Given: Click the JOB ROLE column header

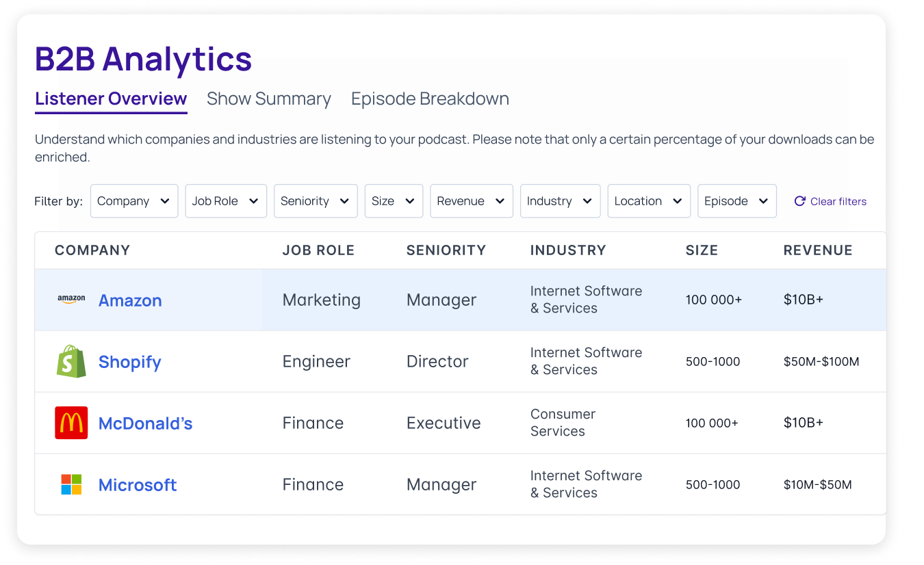Looking at the screenshot, I should (318, 250).
